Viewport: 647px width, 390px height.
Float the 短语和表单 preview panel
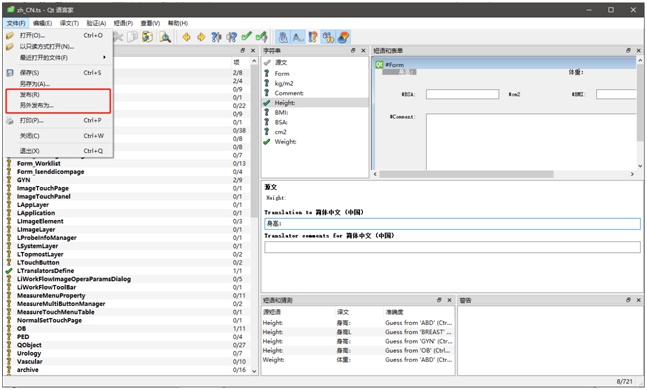coord(628,50)
